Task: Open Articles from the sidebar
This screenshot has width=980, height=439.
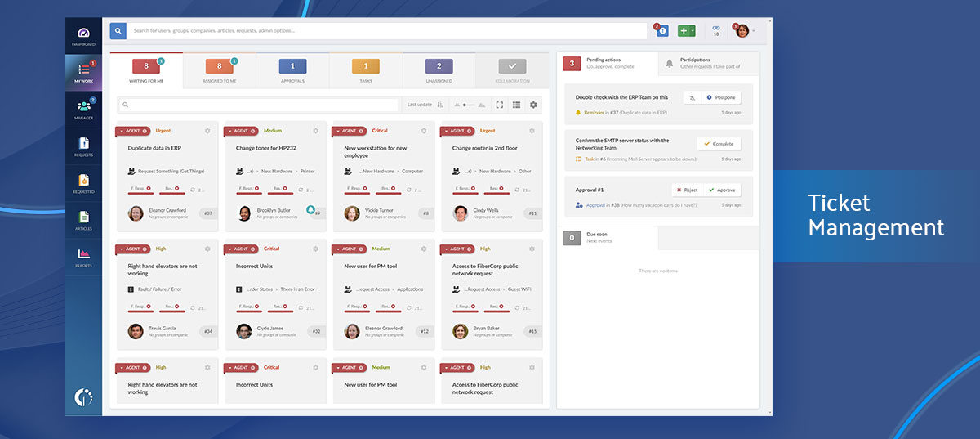Action: (83, 220)
